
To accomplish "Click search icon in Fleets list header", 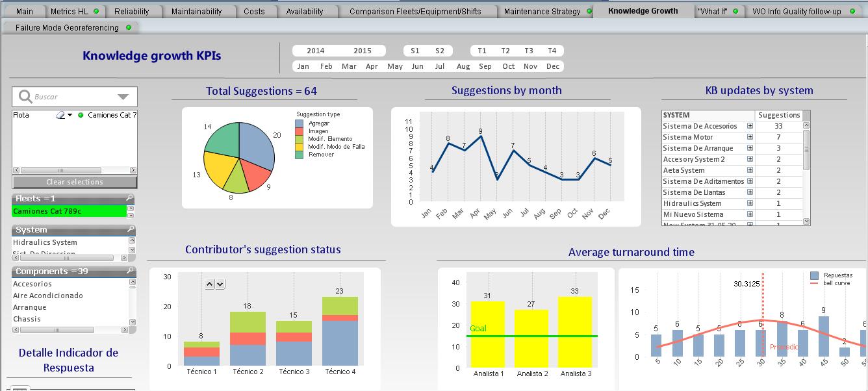I will click(131, 199).
